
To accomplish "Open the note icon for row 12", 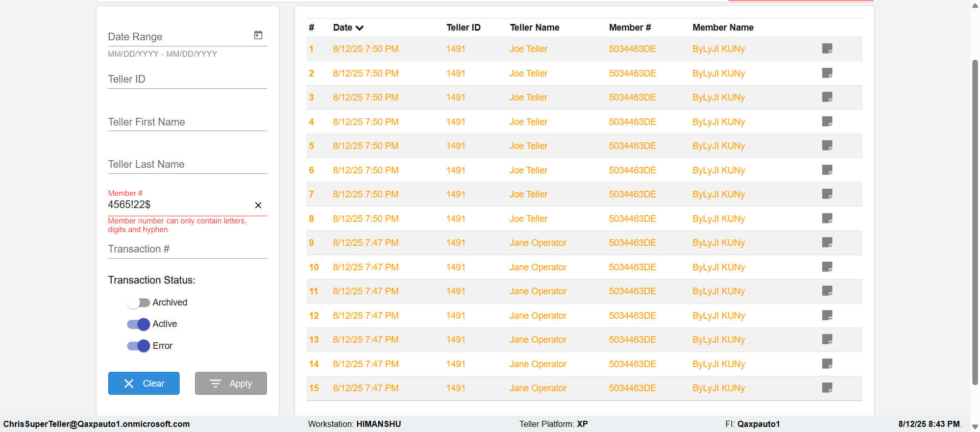I will (x=827, y=315).
